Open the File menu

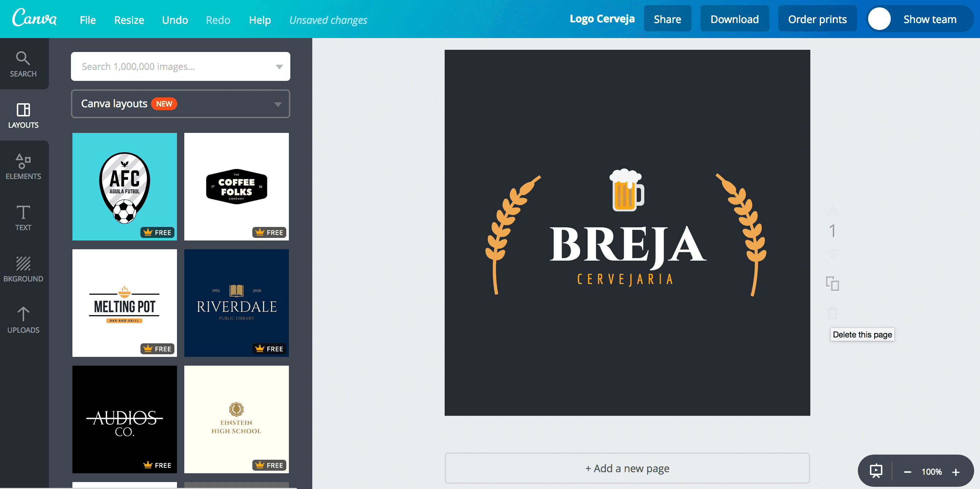(x=87, y=20)
